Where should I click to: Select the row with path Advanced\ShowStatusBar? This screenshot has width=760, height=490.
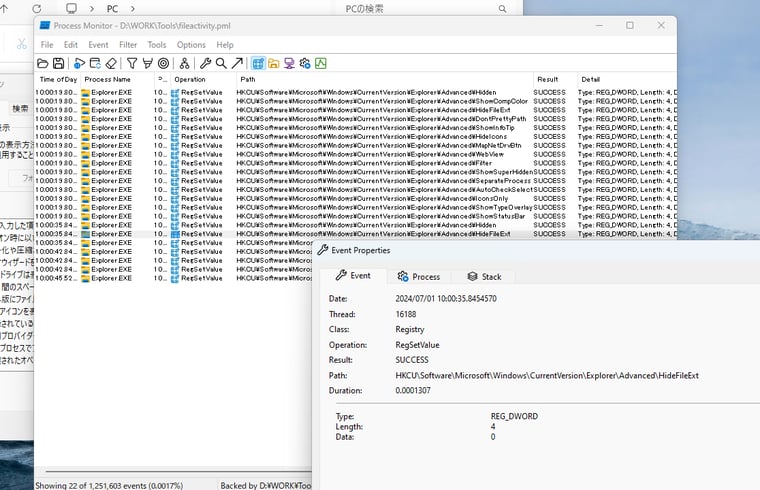355,216
